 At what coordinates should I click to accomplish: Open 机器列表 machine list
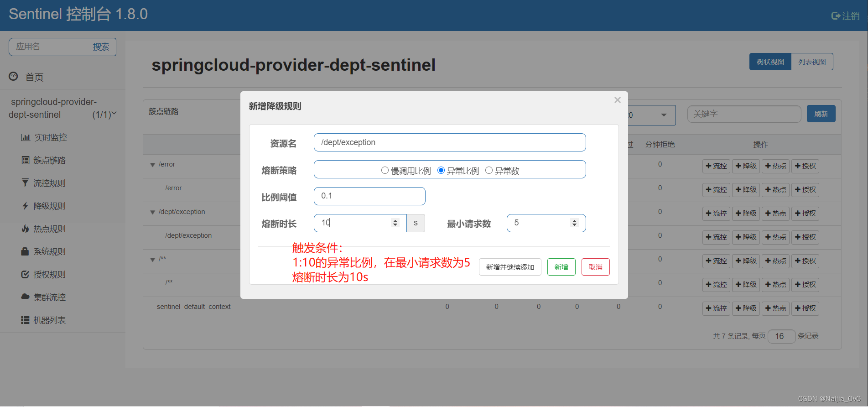(x=44, y=320)
